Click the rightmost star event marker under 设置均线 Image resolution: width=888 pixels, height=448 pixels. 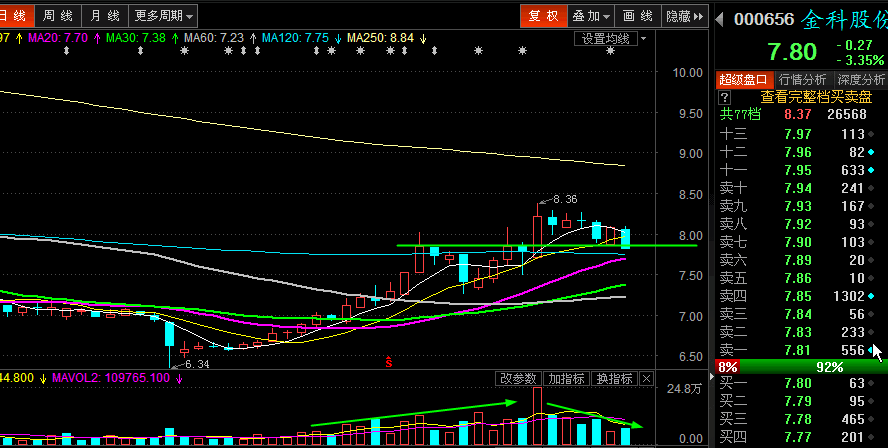tap(610, 51)
